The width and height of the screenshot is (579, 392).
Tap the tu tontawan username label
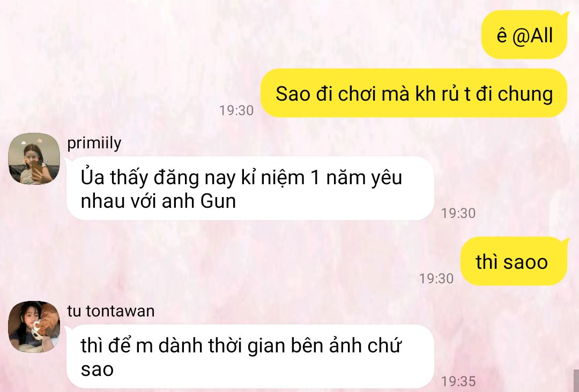[111, 311]
